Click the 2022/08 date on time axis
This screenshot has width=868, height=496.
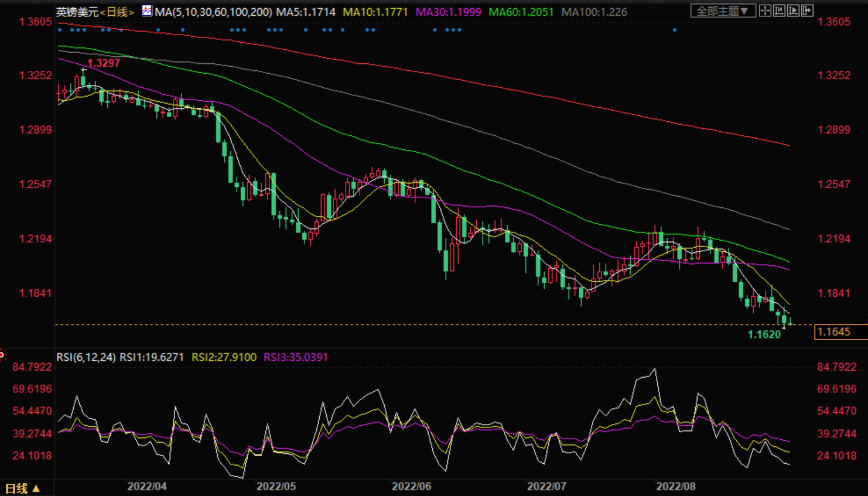[675, 487]
